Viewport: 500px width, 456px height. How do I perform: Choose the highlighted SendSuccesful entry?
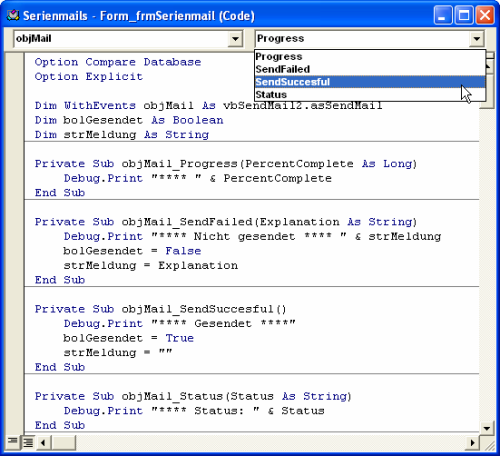370,82
